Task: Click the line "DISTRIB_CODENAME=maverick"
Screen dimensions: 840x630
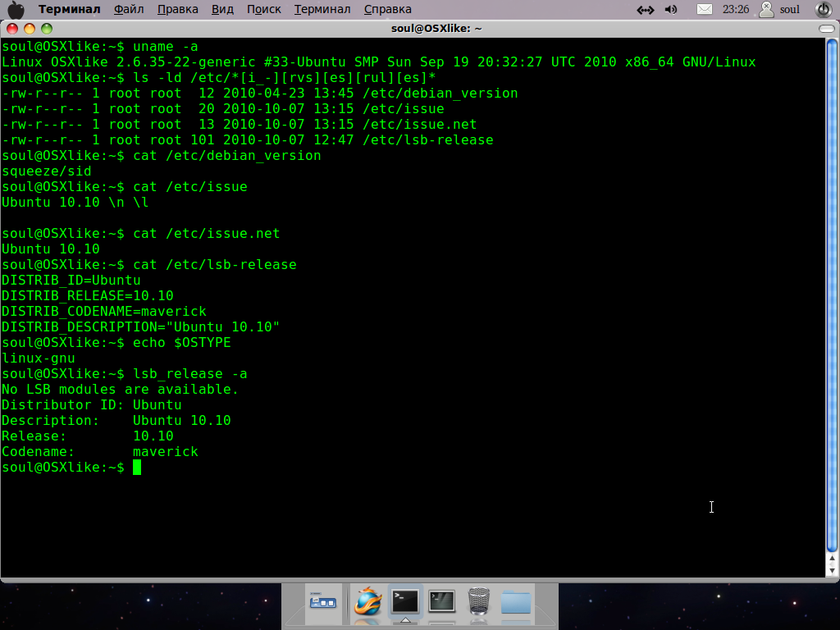Action: click(x=104, y=311)
